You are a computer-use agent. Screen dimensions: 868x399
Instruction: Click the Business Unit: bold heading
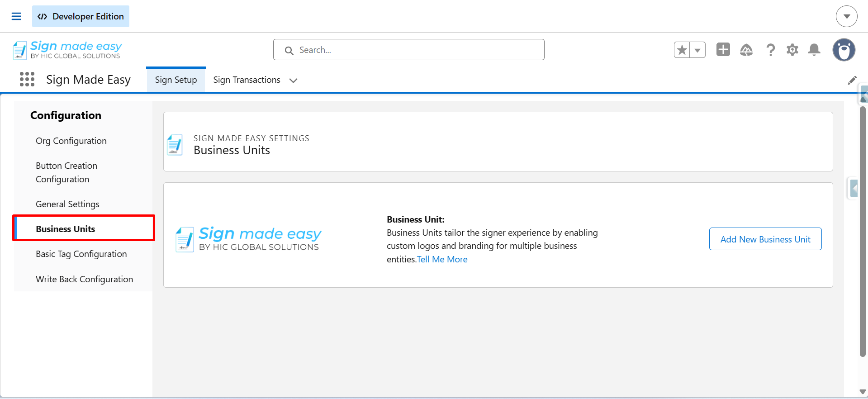pyautogui.click(x=416, y=219)
